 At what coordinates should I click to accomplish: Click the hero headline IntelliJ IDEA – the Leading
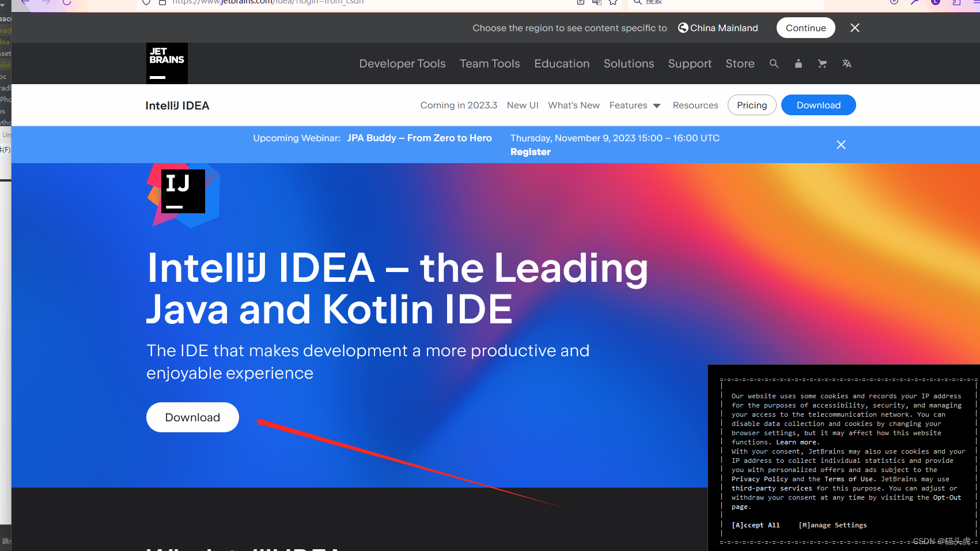pyautogui.click(x=398, y=268)
